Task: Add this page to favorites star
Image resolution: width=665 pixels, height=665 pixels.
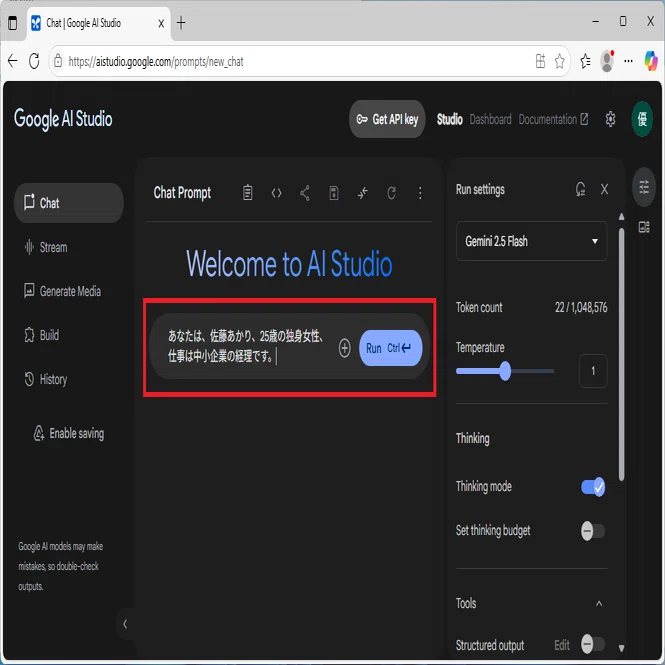Action: click(x=559, y=61)
